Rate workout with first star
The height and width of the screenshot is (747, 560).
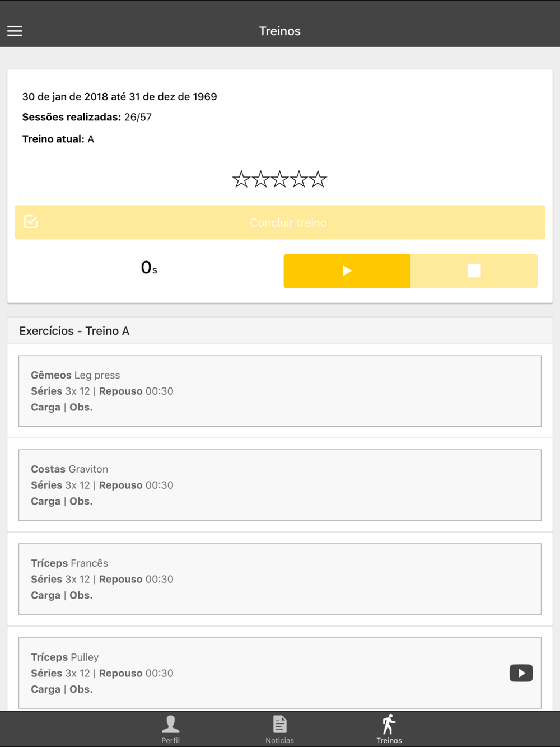pos(241,179)
